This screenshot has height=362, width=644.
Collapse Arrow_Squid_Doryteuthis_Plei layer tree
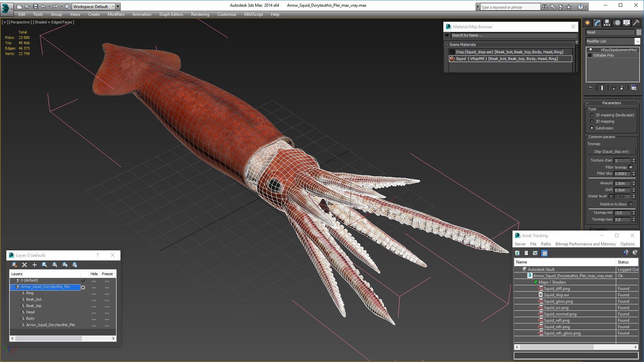point(13,287)
